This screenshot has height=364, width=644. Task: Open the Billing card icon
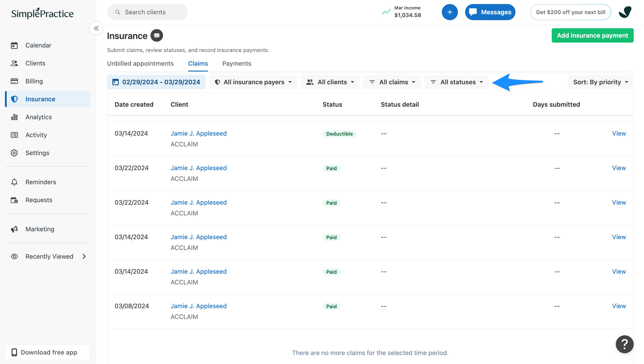(14, 81)
